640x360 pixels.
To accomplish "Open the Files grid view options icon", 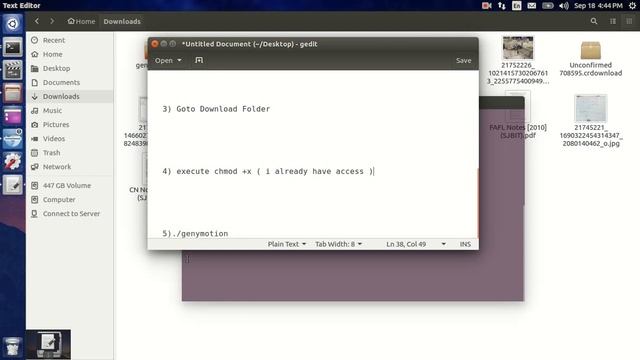I will pyautogui.click(x=629, y=21).
